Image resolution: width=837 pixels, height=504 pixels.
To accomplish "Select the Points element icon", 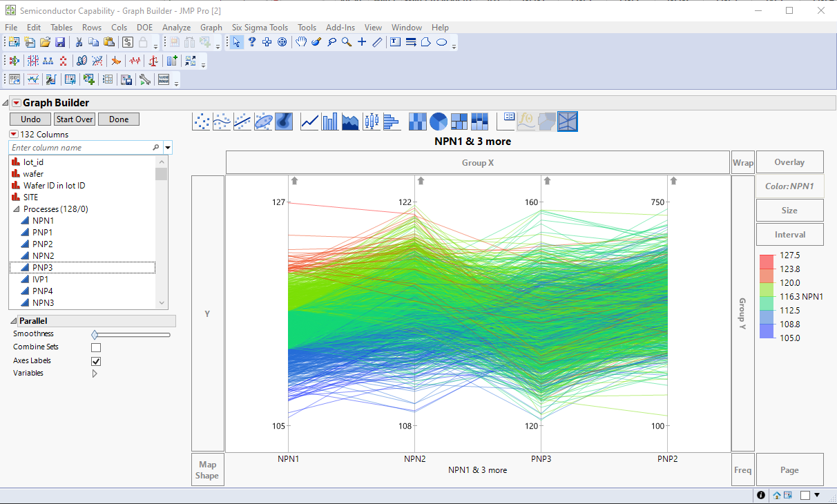I will (x=202, y=122).
